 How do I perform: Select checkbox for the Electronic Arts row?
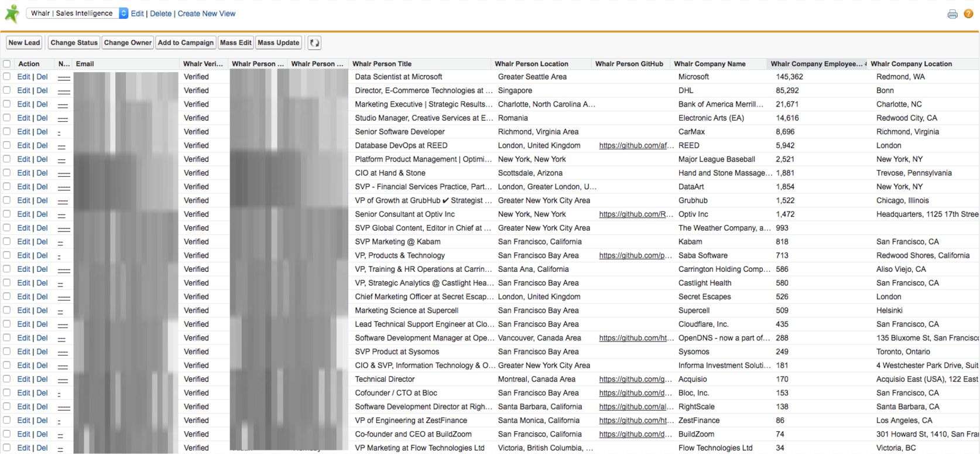(7, 118)
